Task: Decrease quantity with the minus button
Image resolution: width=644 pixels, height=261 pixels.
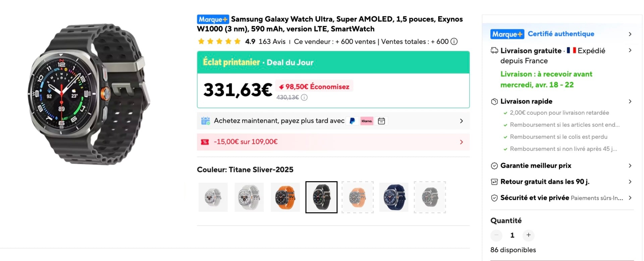Action: [496, 235]
